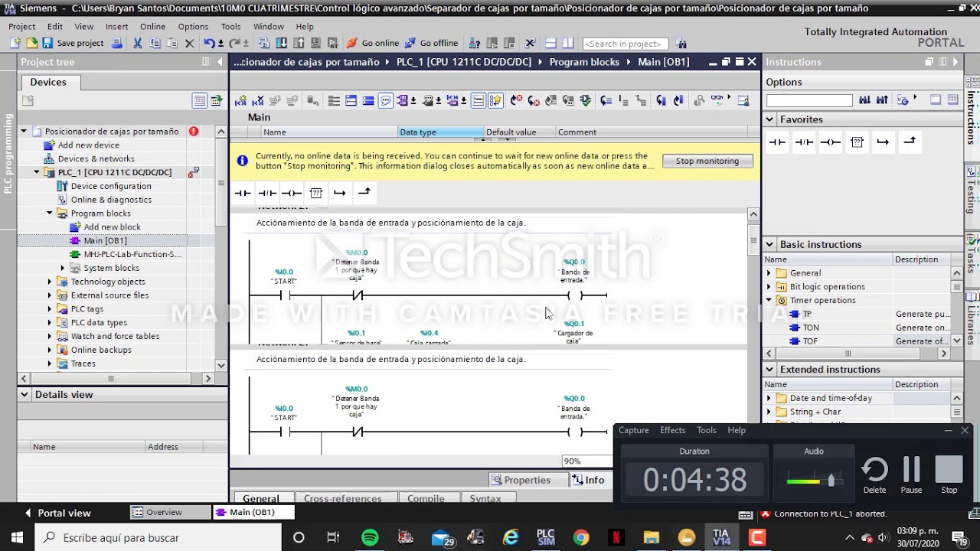Screen dimensions: 980x551
Task: Open the Effects menu in Camtasia recorder
Action: pos(673,430)
